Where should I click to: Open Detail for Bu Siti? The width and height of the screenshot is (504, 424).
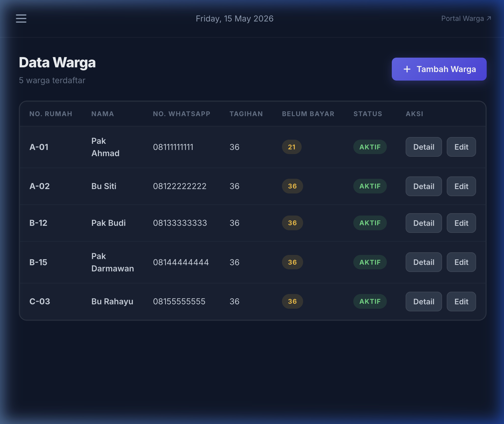424,186
